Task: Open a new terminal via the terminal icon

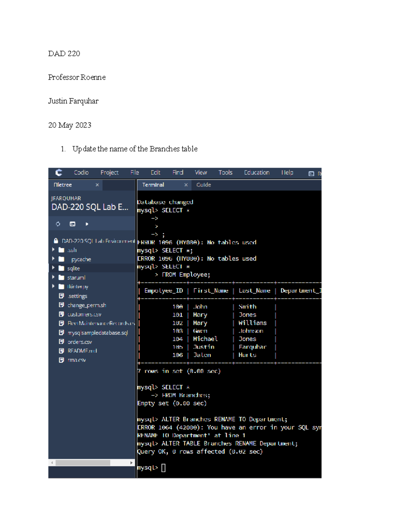Action: point(72,224)
